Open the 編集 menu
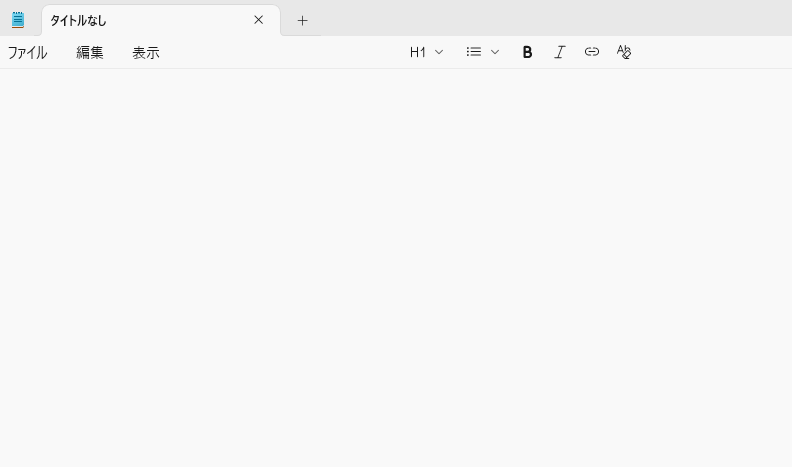The image size is (792, 467). (90, 53)
